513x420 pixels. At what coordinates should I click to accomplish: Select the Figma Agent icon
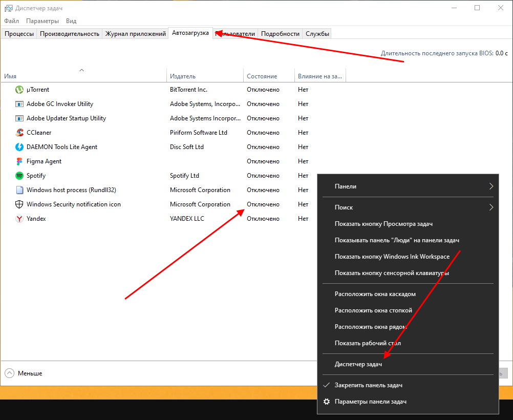tap(19, 161)
